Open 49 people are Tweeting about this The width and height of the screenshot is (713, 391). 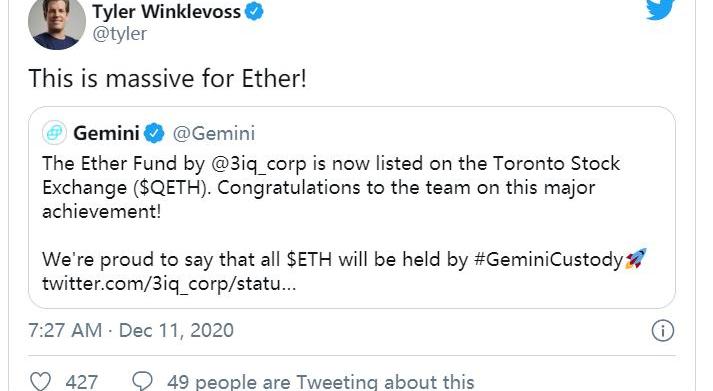tap(321, 382)
